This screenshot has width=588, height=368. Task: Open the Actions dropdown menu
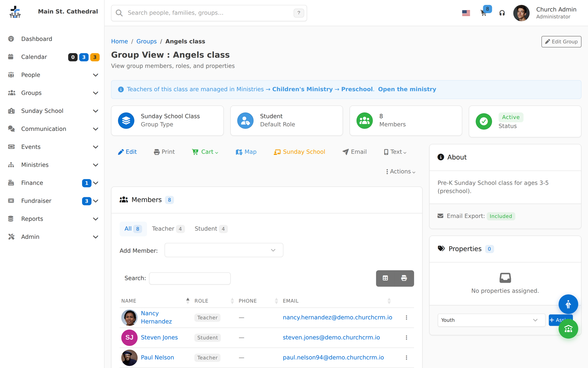pos(401,171)
